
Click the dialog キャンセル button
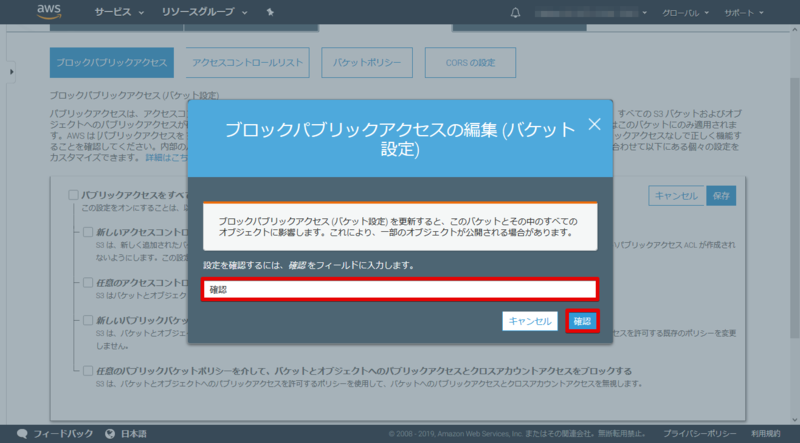tap(530, 322)
